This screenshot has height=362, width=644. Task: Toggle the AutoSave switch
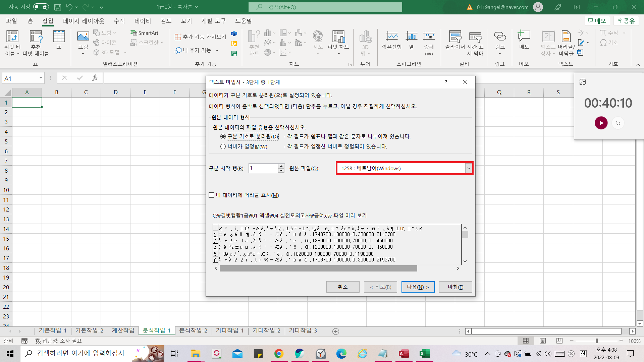(41, 7)
